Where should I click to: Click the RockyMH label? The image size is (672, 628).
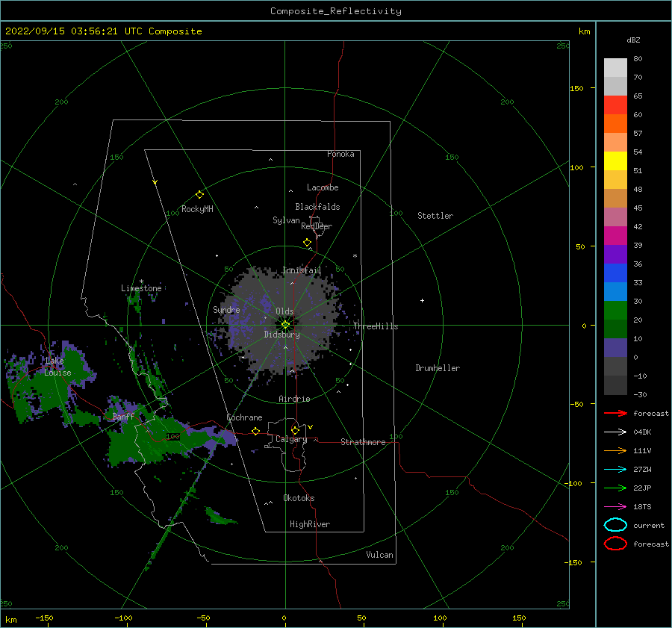click(197, 209)
